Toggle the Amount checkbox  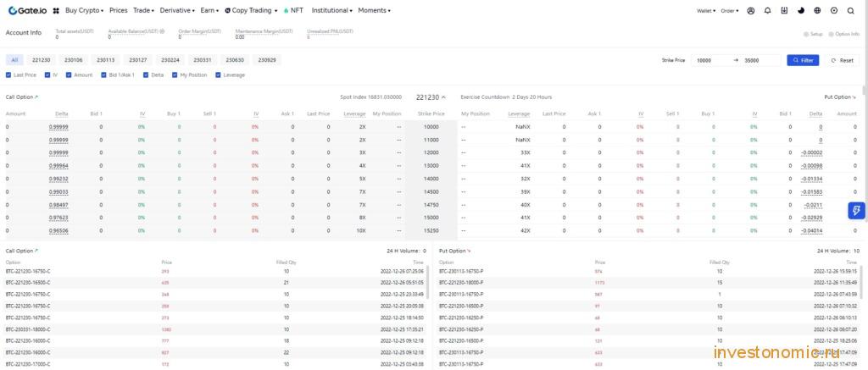tap(69, 75)
